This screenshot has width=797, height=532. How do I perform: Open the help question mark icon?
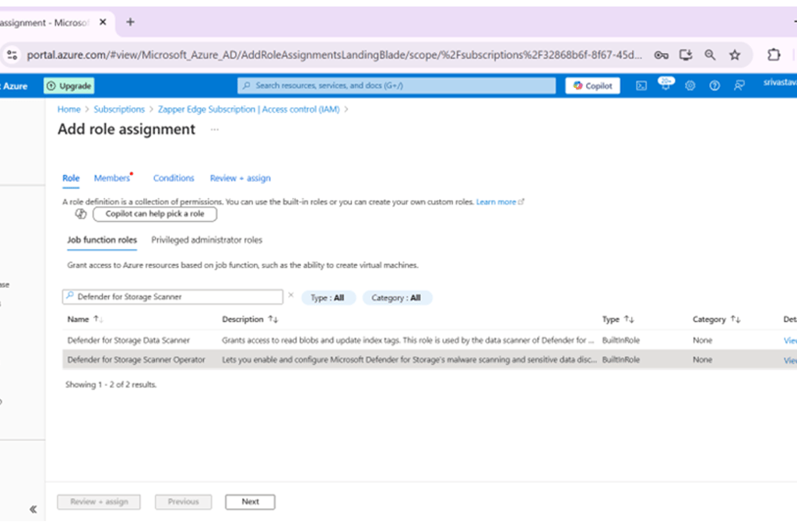(714, 86)
